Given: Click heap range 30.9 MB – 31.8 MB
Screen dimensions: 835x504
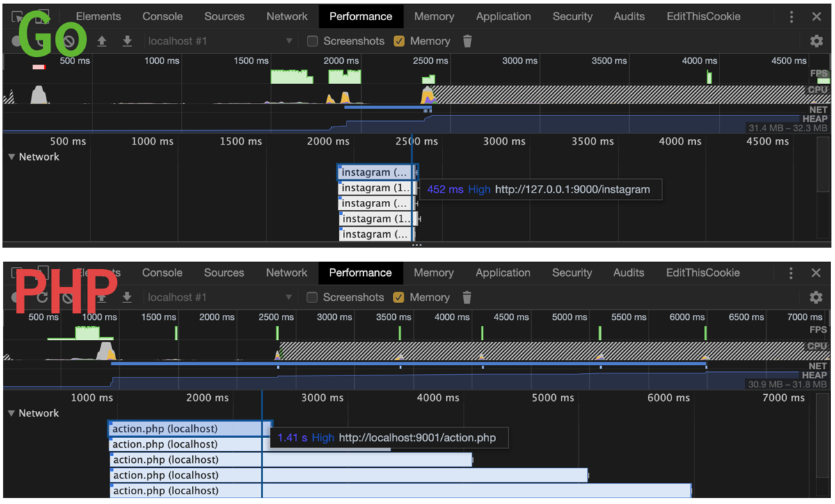Looking at the screenshot, I should (x=788, y=384).
